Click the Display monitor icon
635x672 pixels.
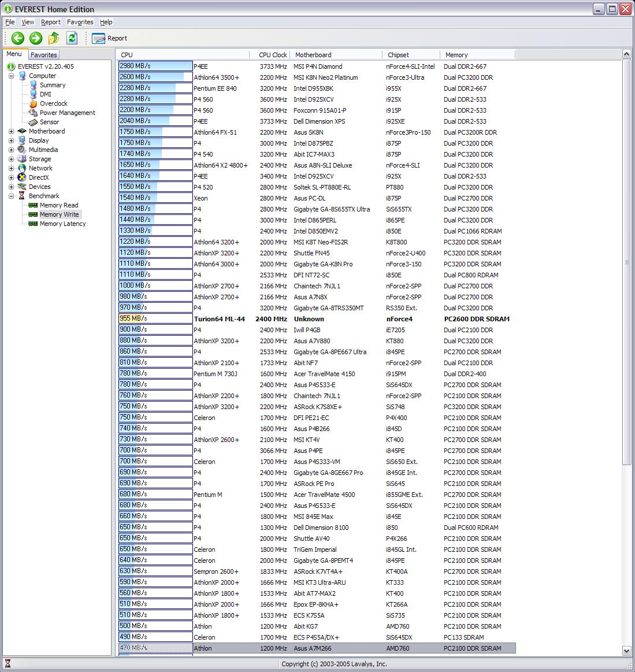(22, 140)
